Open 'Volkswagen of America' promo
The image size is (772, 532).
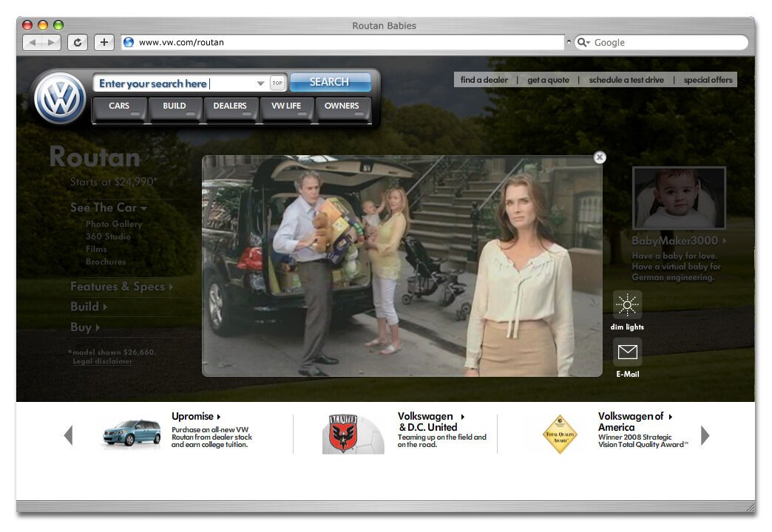tap(634, 422)
